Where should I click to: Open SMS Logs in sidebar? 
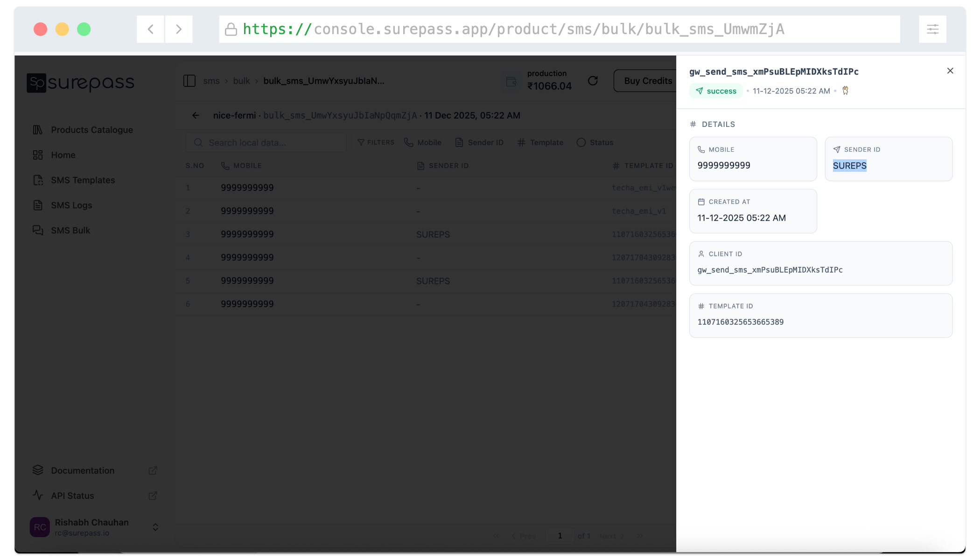pos(71,205)
